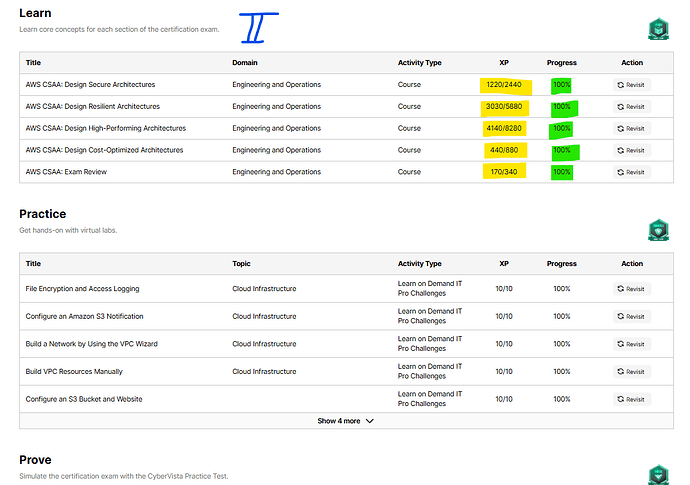This screenshot has height=485, width=690.
Task: Revisit File Encryption and Access Logging lab
Action: pos(632,289)
